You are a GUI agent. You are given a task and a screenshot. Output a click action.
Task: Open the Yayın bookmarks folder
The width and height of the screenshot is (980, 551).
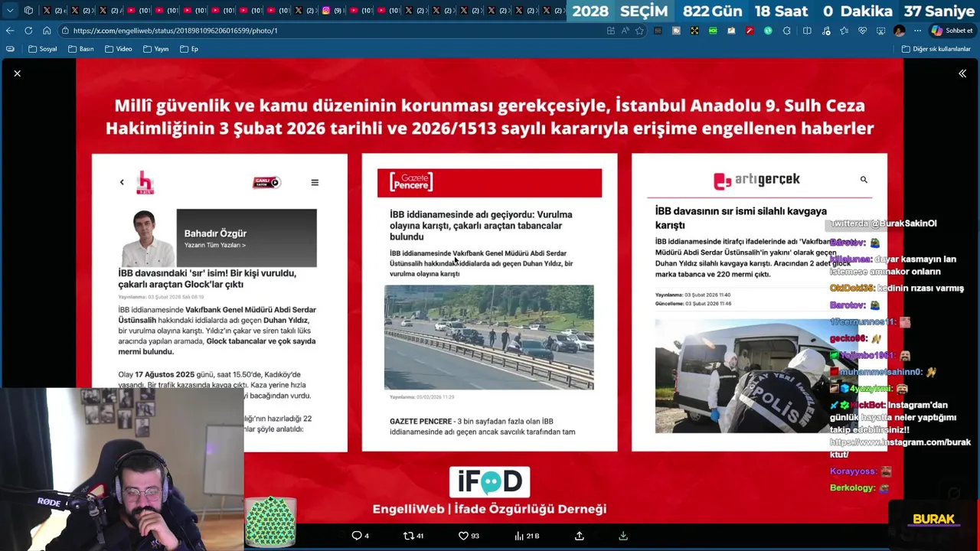tap(156, 49)
